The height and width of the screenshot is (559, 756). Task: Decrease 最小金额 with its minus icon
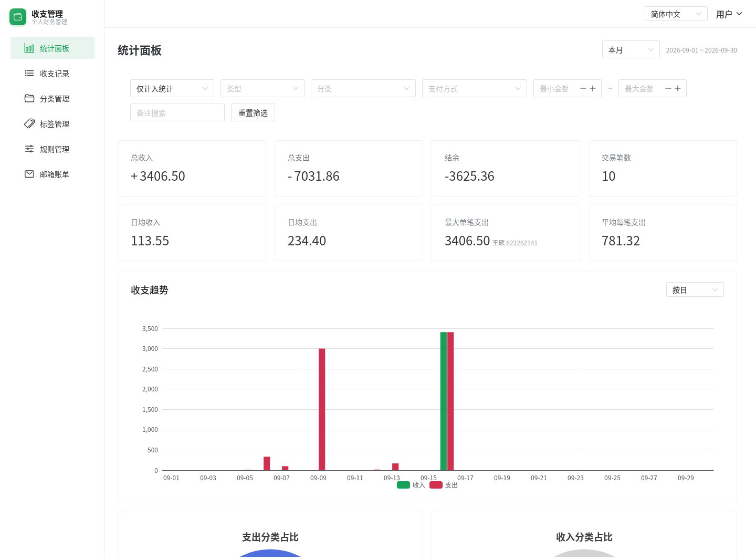[x=583, y=88]
